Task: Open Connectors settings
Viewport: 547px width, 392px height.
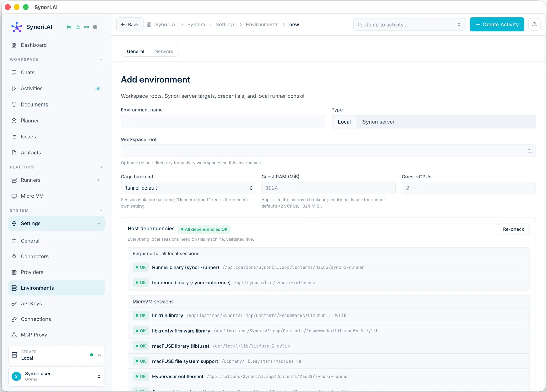Action: click(56, 256)
